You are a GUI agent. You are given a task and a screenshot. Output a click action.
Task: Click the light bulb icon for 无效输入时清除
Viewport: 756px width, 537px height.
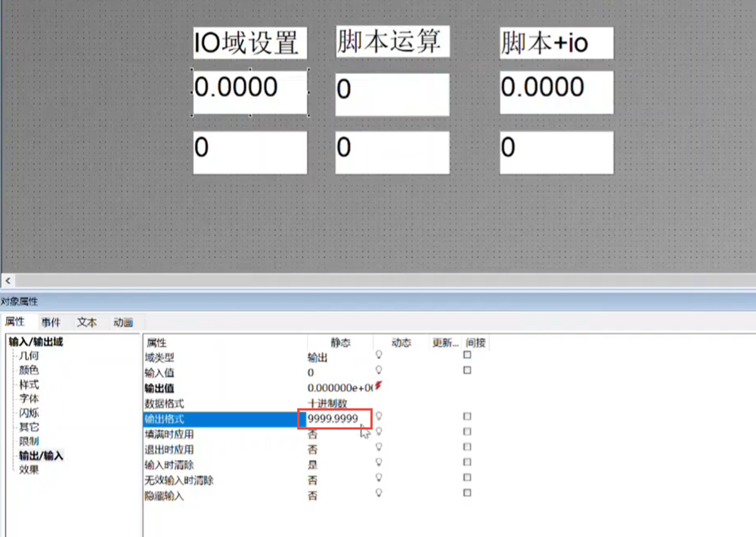click(x=379, y=479)
